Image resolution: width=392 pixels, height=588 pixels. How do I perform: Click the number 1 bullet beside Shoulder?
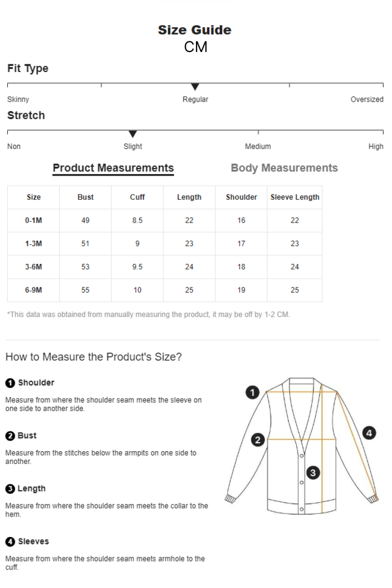(x=10, y=383)
